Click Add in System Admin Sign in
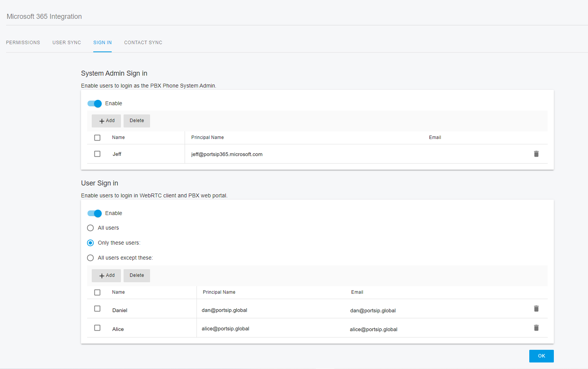This screenshot has width=588, height=369. point(106,121)
